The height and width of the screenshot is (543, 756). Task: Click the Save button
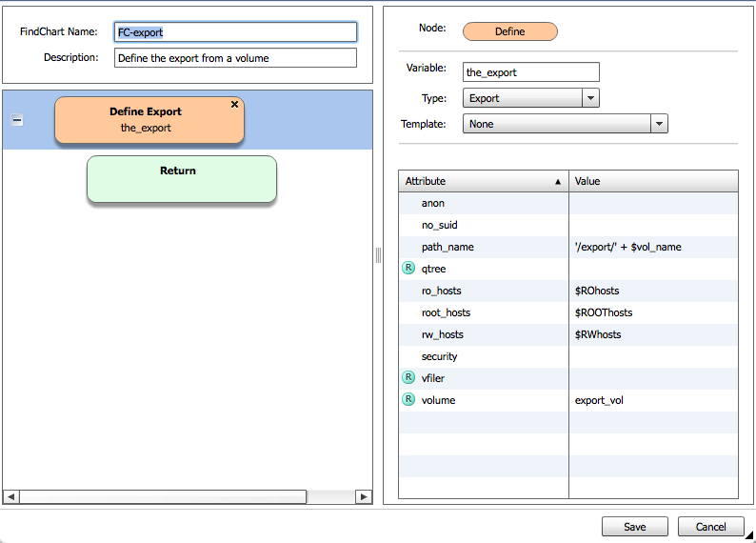pyautogui.click(x=634, y=527)
